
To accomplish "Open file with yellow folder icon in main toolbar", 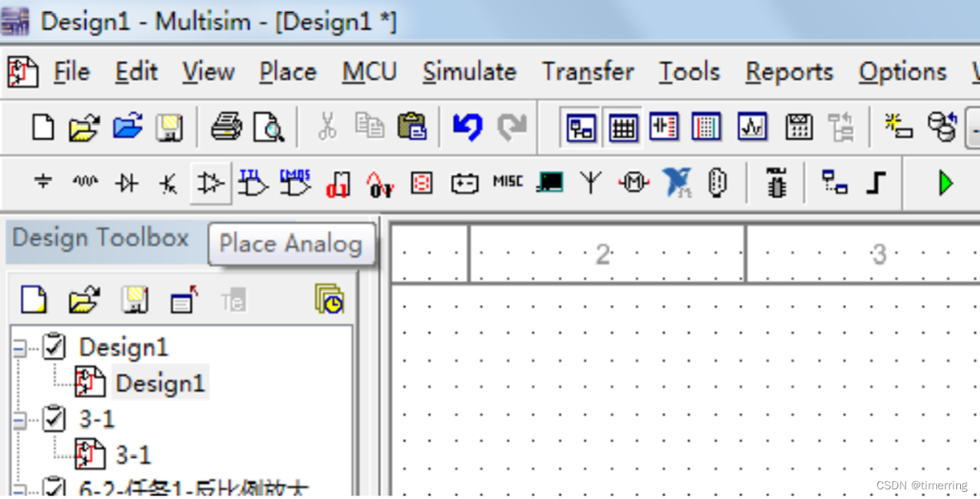I will (x=83, y=127).
